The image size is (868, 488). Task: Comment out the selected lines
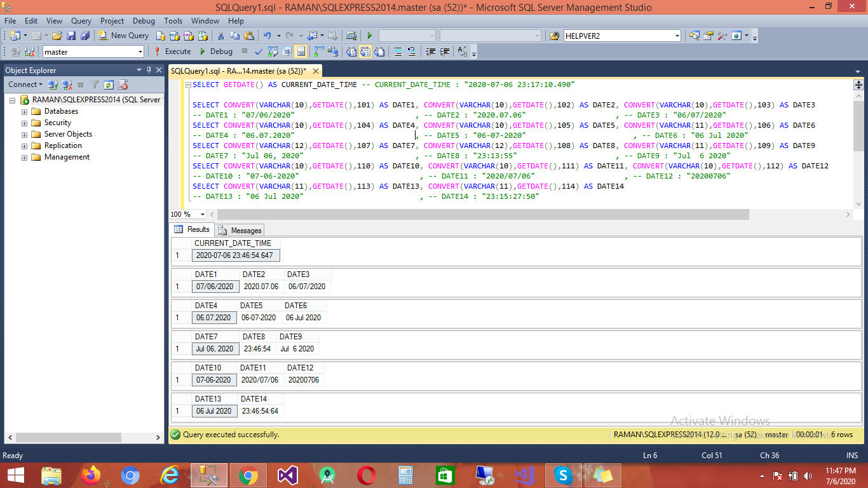(x=397, y=51)
